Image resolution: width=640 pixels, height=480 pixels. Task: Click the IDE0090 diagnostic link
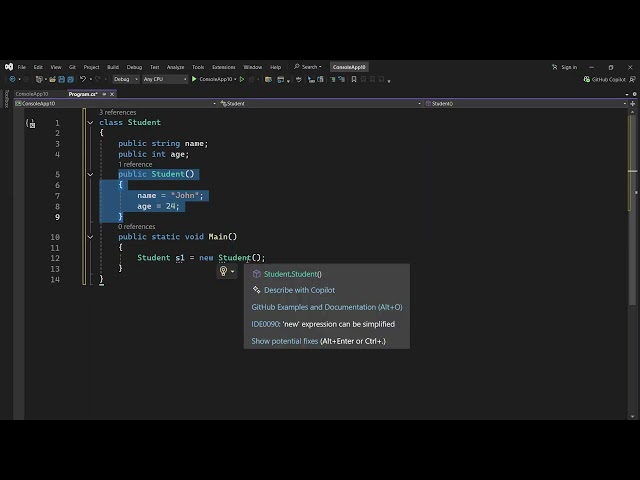click(265, 324)
